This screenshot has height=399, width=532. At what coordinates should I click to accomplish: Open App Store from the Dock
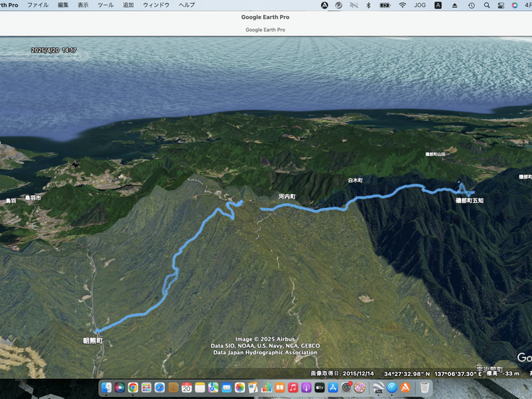[333, 387]
